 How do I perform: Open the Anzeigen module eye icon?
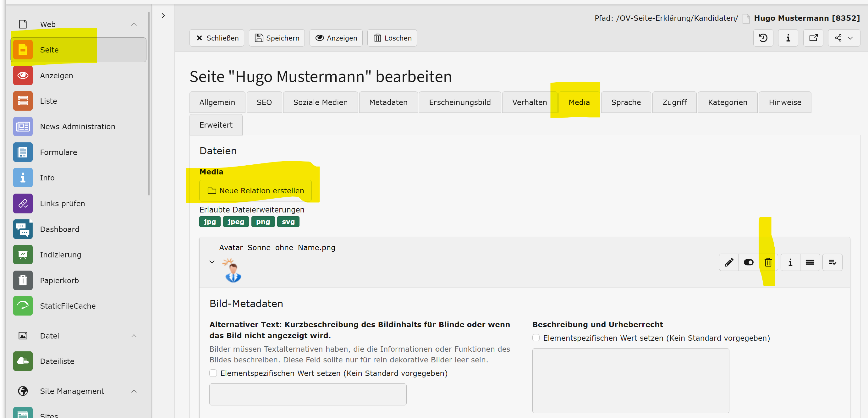coord(23,75)
